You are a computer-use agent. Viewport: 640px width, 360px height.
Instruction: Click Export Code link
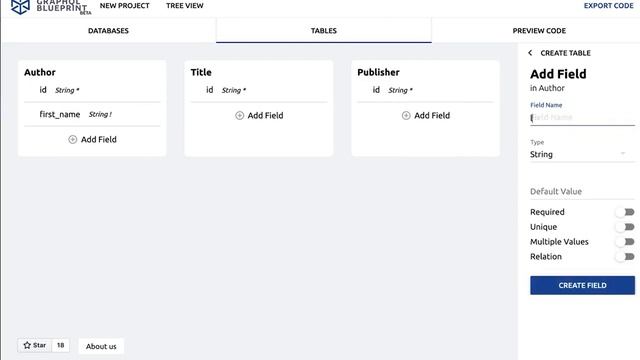(609, 6)
